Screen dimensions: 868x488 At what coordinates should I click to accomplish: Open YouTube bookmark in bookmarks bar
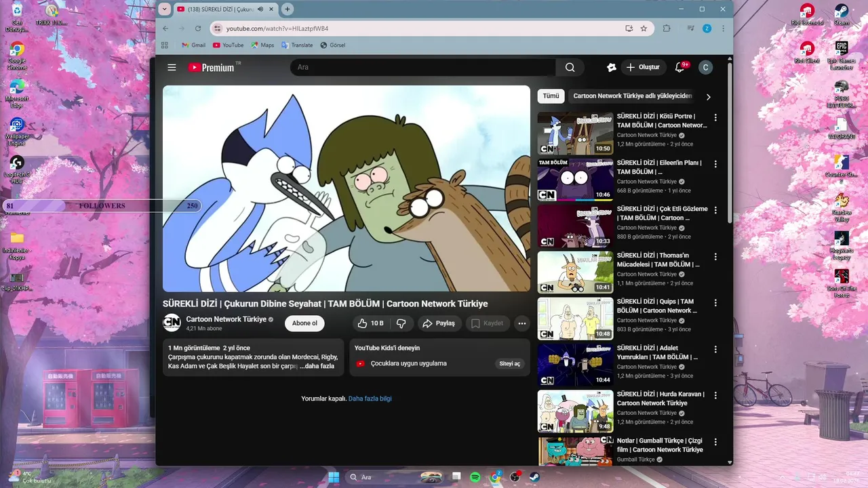coord(228,45)
